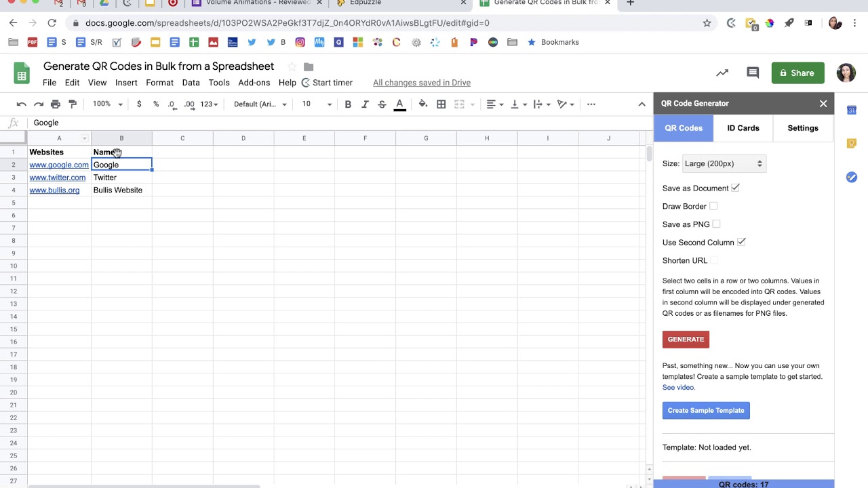The height and width of the screenshot is (488, 868).
Task: Open the Format menu
Action: click(x=159, y=83)
